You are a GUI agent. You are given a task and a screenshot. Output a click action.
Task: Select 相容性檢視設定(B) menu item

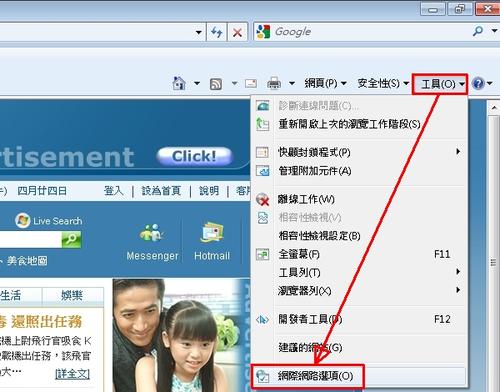tap(359, 236)
